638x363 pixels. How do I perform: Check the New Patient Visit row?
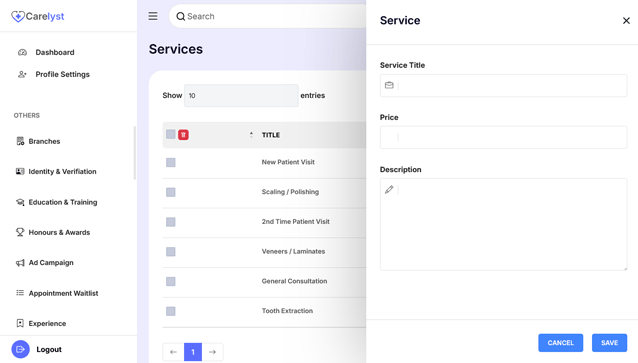point(170,162)
